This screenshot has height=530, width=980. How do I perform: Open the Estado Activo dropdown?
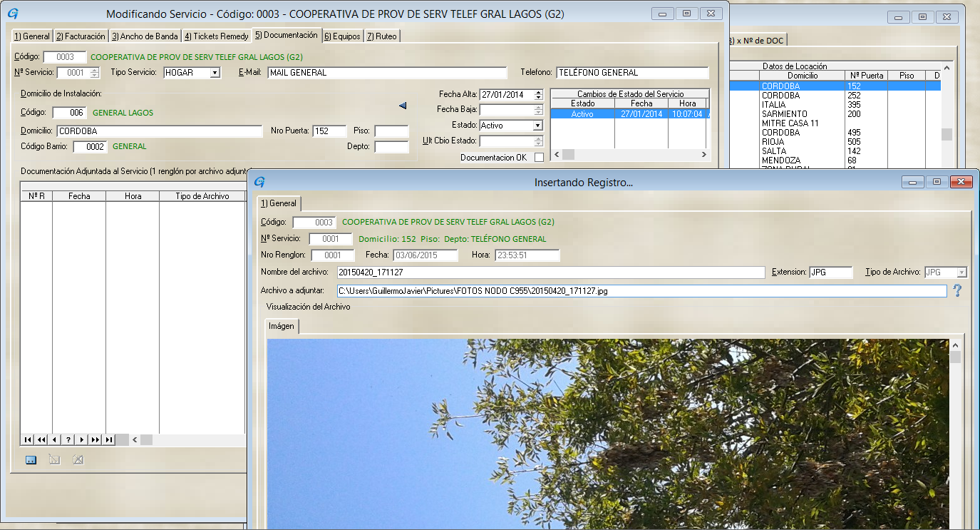[x=538, y=126]
